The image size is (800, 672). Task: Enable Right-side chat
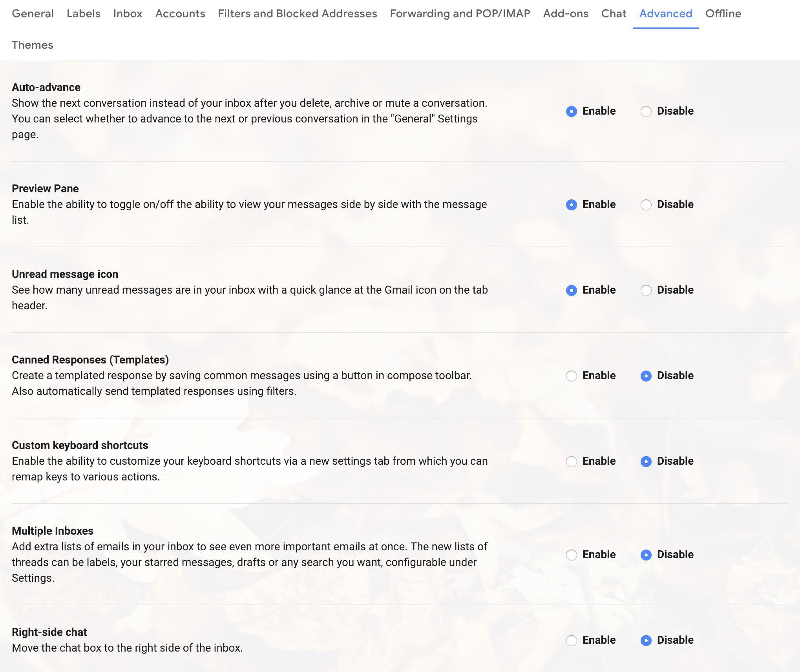pos(572,641)
